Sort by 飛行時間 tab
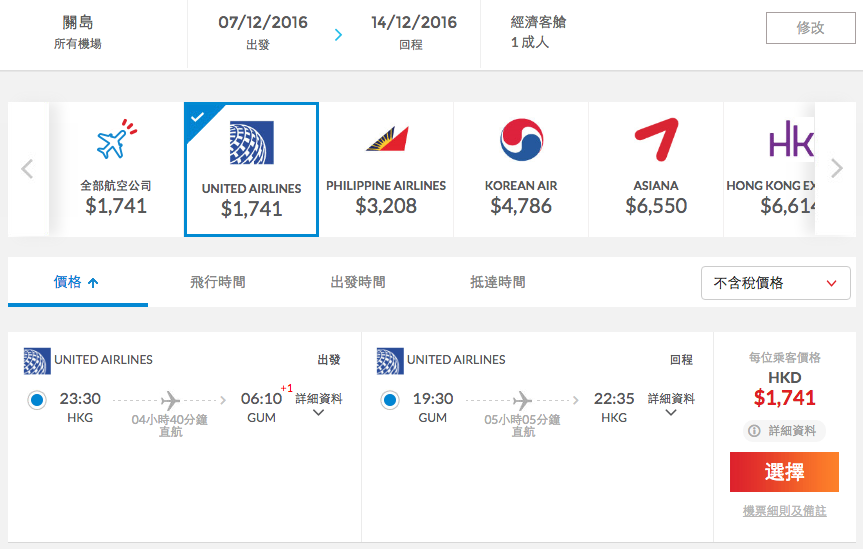This screenshot has height=549, width=863. [x=218, y=282]
